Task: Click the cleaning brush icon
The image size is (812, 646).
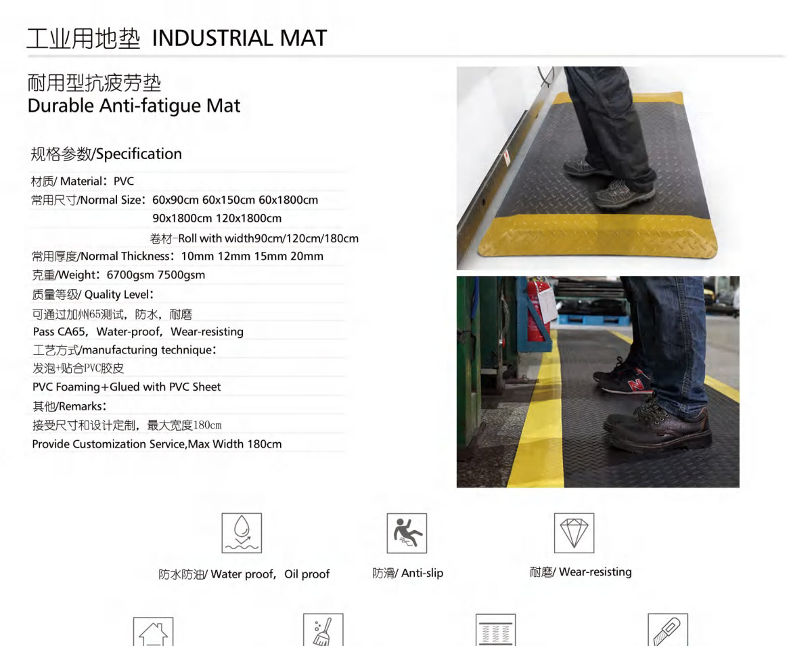Action: click(323, 630)
